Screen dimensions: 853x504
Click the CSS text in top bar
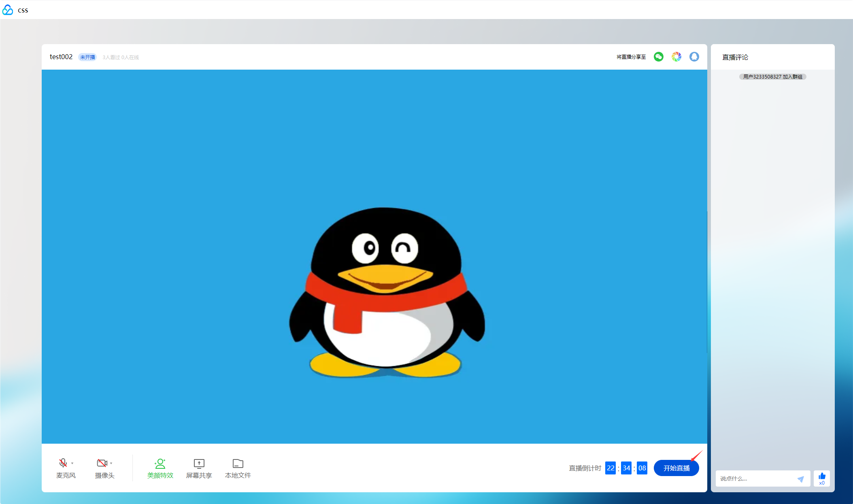[23, 10]
